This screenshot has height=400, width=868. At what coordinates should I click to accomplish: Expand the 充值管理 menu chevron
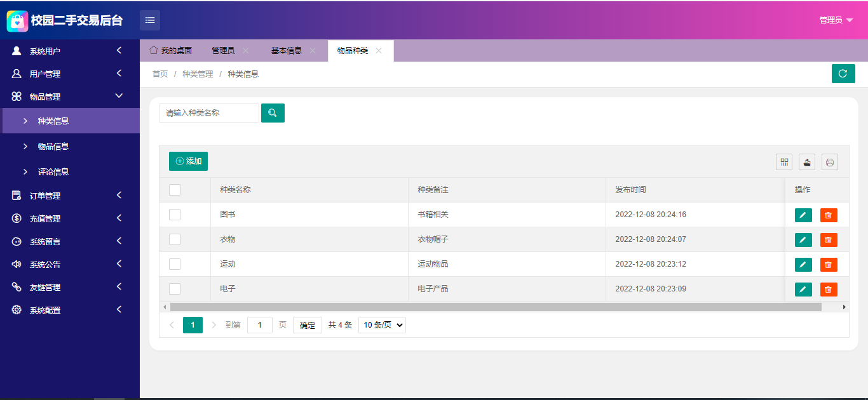point(119,218)
